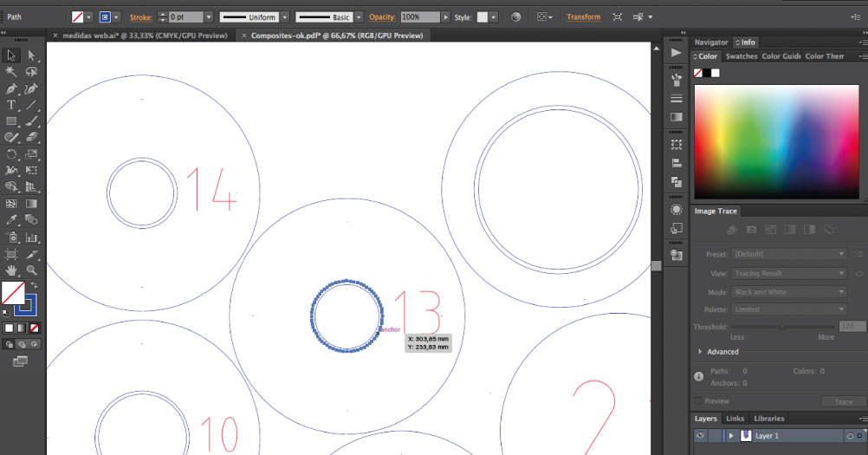This screenshot has height=455, width=868.
Task: Swap fill and stroke colors
Action: [x=35, y=284]
